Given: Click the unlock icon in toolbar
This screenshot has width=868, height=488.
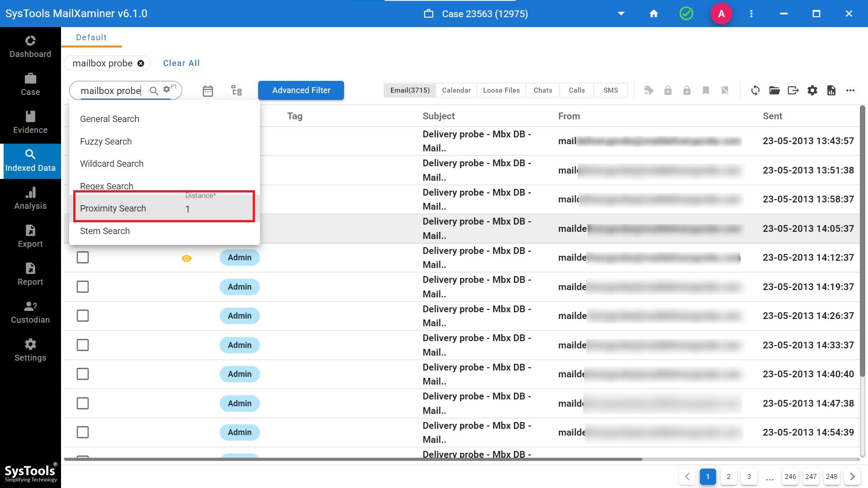Looking at the screenshot, I should (687, 90).
